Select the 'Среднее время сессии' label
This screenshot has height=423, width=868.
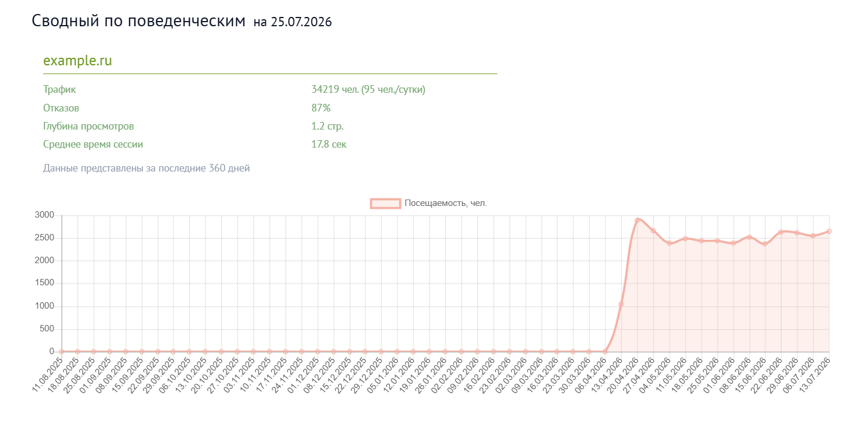93,144
